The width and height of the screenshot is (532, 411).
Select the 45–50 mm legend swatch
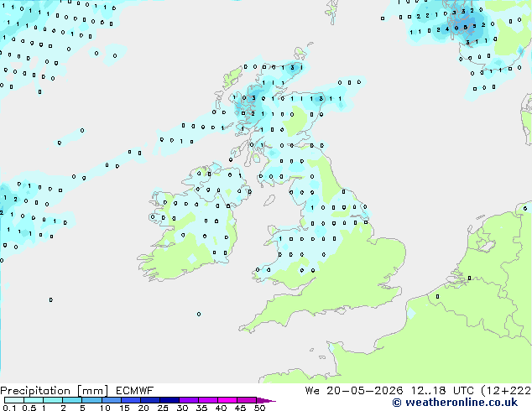(247, 400)
